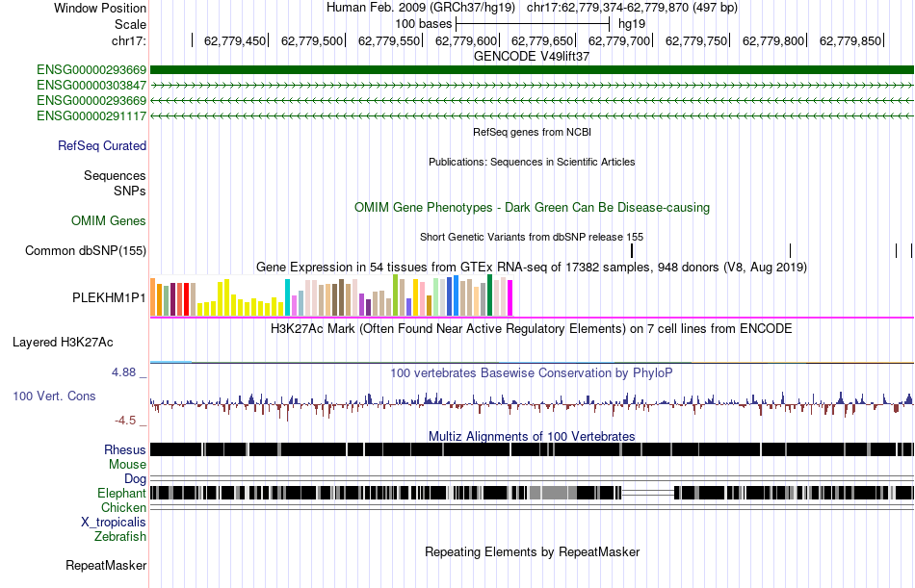Screen dimensions: 915x588
Task: Select the X_tropicalis alignment species label
Action: pos(114,523)
